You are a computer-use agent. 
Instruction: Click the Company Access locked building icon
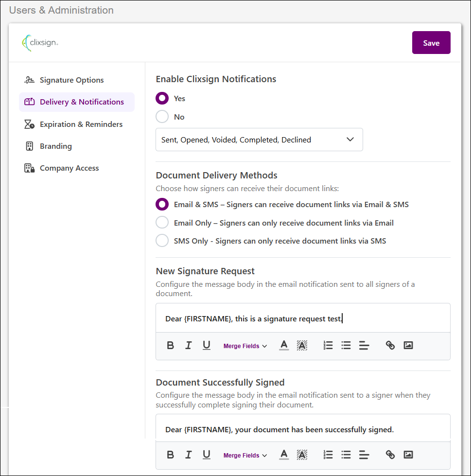[x=29, y=168]
